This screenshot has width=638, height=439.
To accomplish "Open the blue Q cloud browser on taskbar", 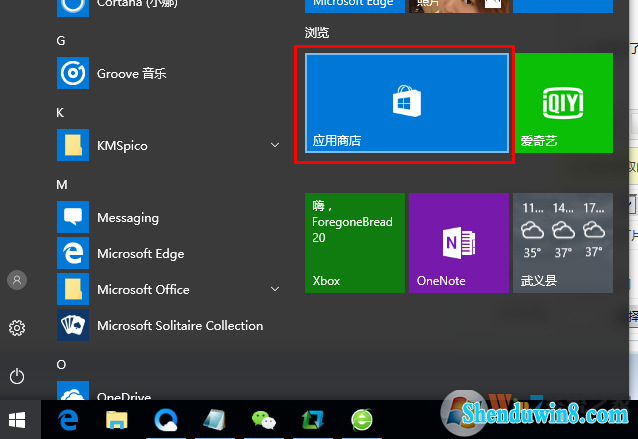I will (166, 420).
